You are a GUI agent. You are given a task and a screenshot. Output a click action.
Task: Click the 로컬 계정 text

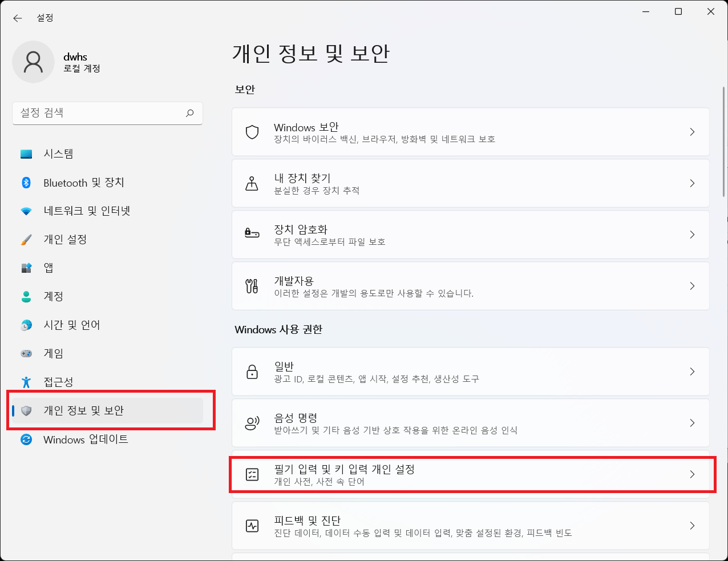point(82,68)
